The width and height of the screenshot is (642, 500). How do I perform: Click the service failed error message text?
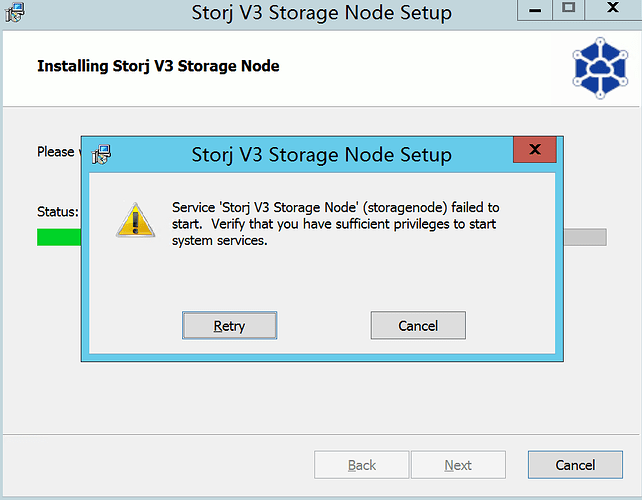[x=335, y=224]
